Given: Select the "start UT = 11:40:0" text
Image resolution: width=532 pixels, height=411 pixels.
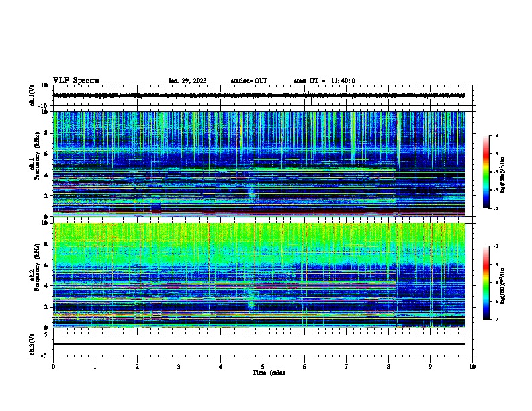Looking at the screenshot, I should coord(324,81).
